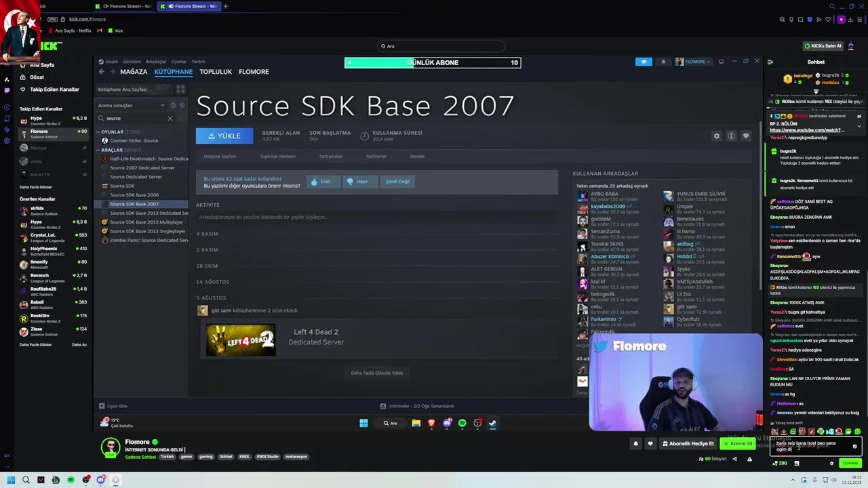Click the Steam game info icon

(731, 136)
